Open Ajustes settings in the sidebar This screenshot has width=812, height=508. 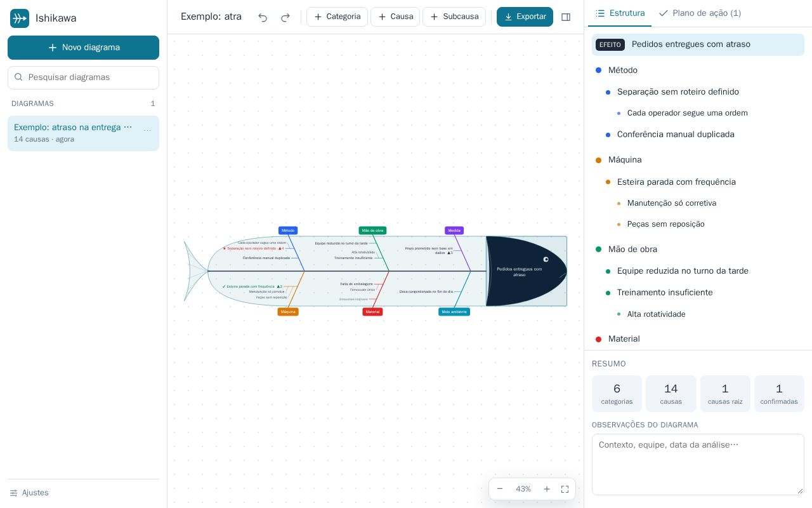pos(29,493)
